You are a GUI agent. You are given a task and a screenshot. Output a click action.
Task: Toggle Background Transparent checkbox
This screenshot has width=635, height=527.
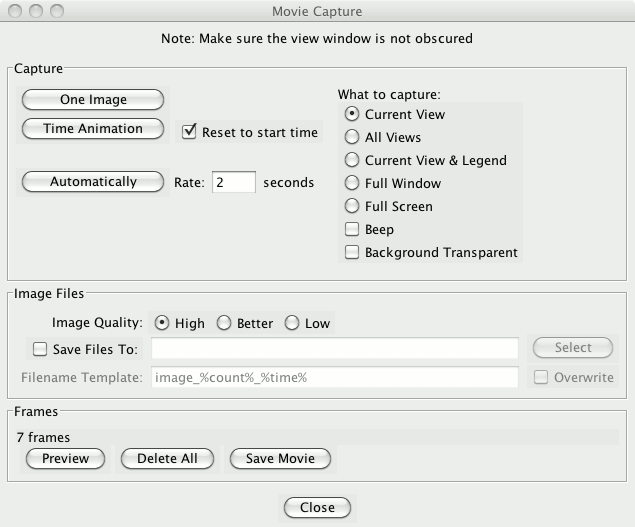pos(352,252)
